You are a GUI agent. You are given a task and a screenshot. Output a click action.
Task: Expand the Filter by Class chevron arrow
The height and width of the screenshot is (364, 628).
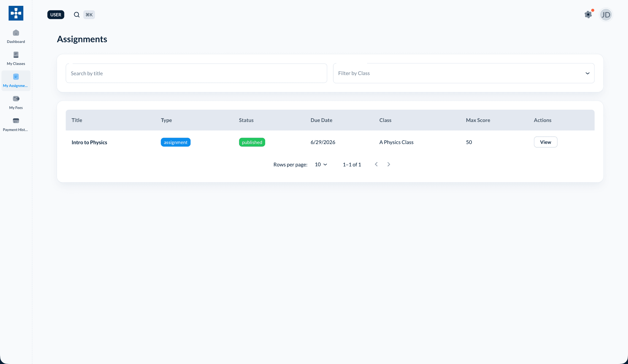coord(587,73)
